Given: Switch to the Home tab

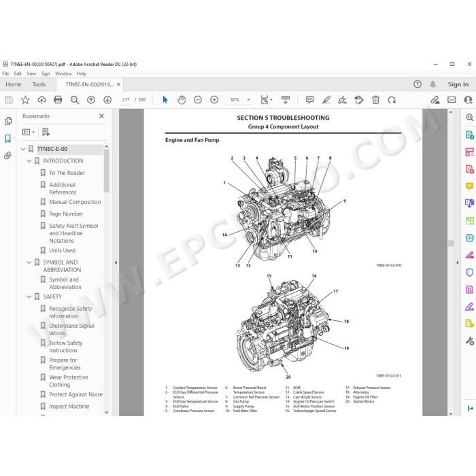Looking at the screenshot, I should [14, 84].
